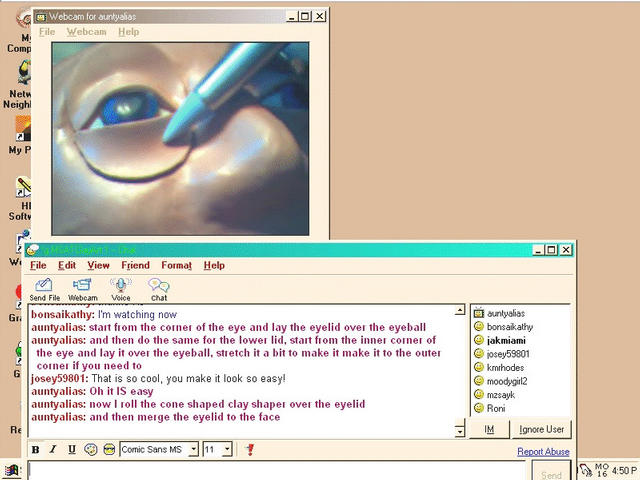This screenshot has width=640, height=480.
Task: Click 'I'm watching now' chat message
Action: tap(137, 315)
